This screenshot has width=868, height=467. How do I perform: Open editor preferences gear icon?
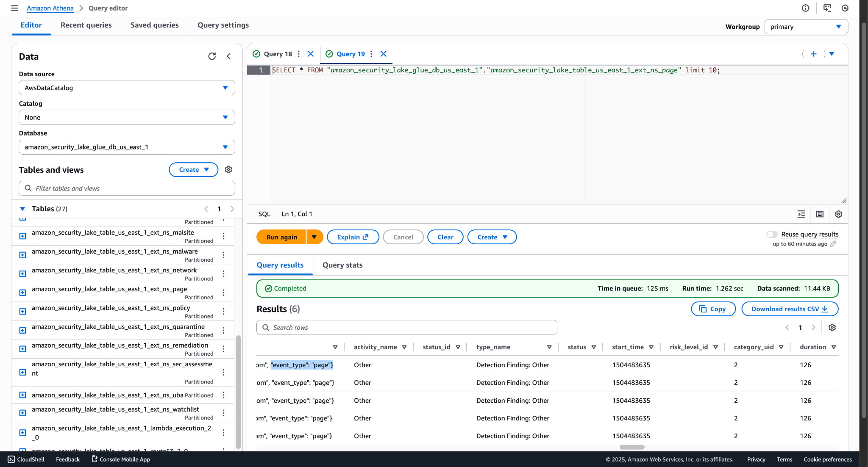click(x=838, y=214)
